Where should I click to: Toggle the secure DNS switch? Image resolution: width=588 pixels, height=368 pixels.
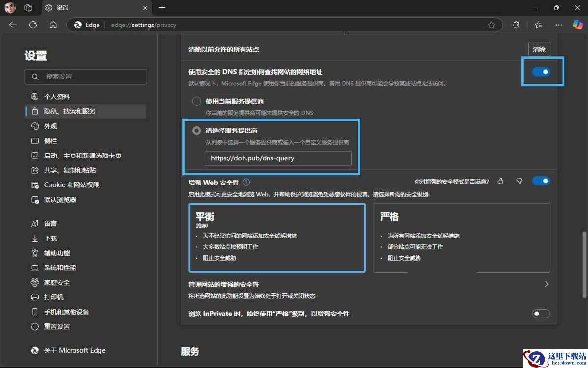541,72
